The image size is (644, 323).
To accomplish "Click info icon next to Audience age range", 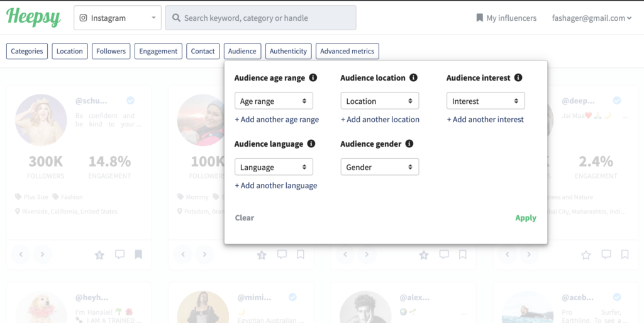I will click(313, 77).
